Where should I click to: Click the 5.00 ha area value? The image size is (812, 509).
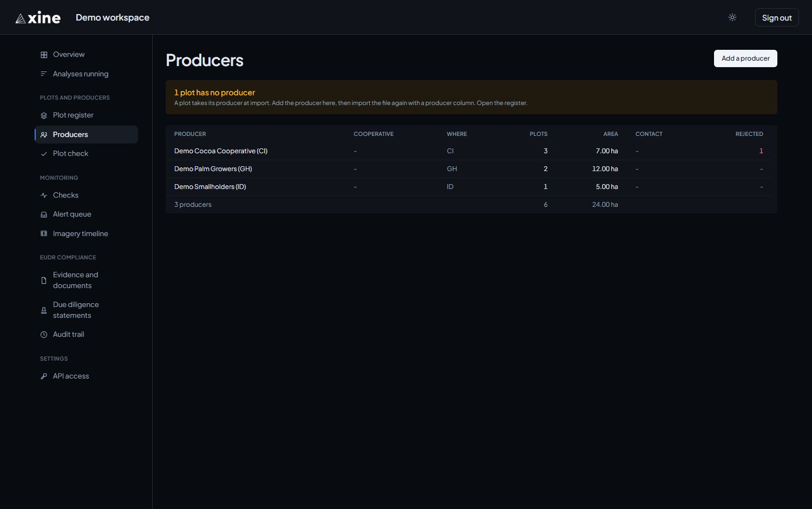pos(607,187)
